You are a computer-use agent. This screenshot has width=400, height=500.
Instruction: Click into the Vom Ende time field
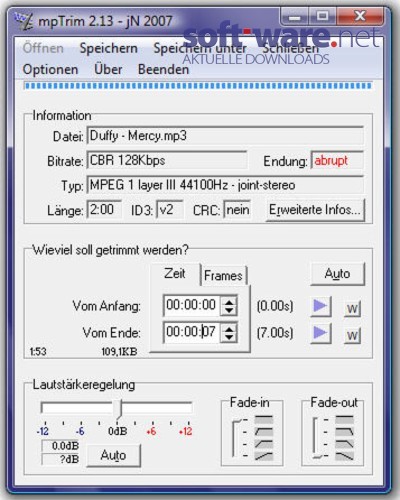point(191,332)
